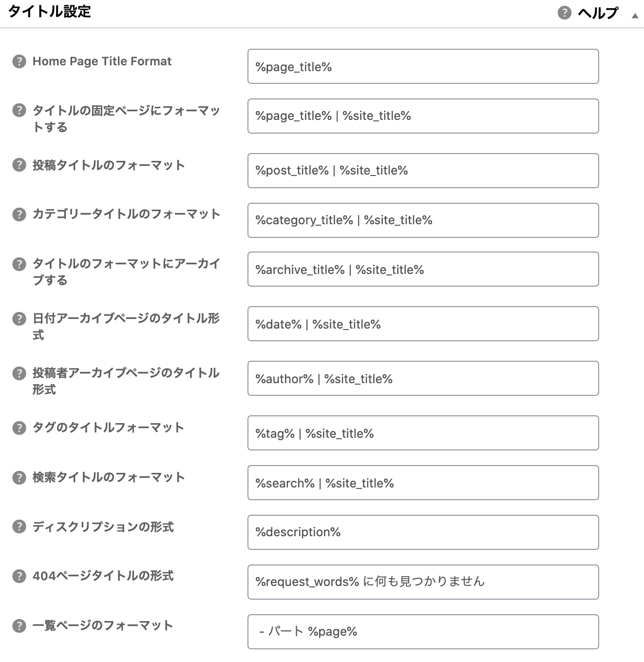Click the %date% | %site_title% field

click(x=423, y=324)
